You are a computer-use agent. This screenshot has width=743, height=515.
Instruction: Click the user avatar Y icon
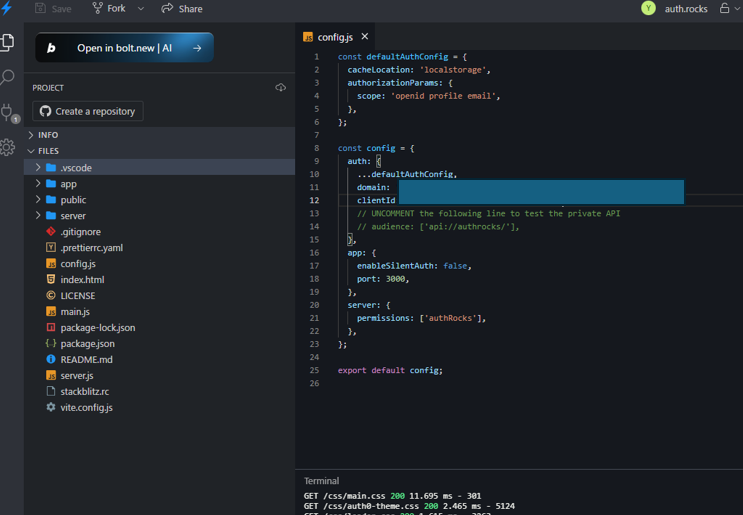click(x=648, y=8)
